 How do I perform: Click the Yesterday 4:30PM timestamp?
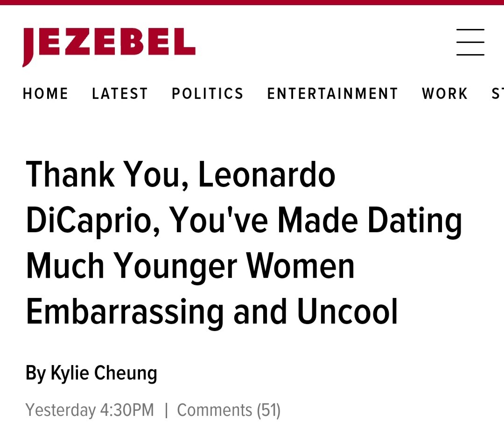(90, 410)
